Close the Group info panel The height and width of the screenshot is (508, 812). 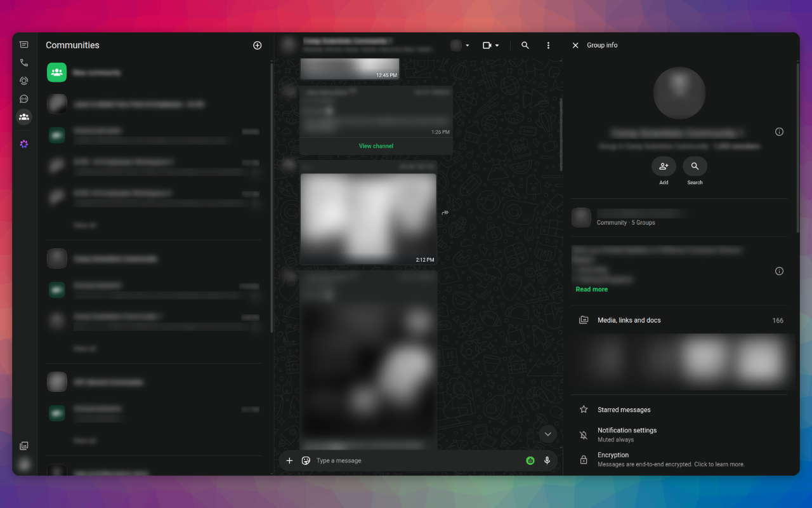point(575,45)
